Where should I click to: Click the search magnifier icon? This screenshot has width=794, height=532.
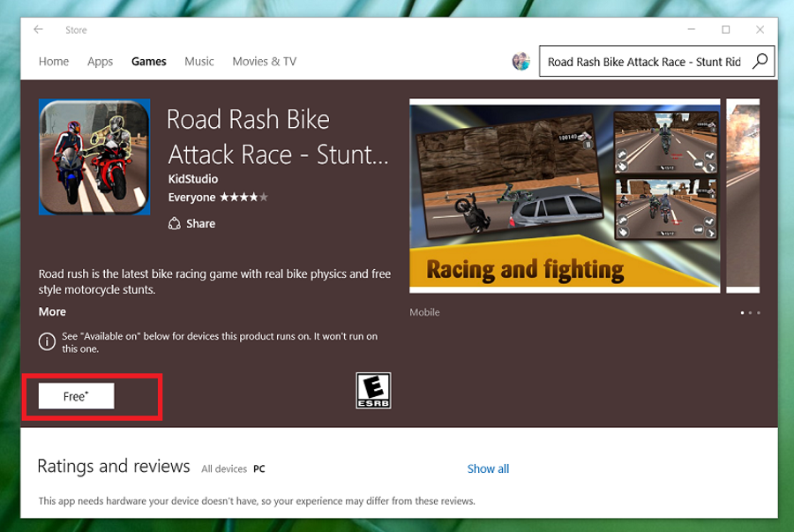click(760, 62)
